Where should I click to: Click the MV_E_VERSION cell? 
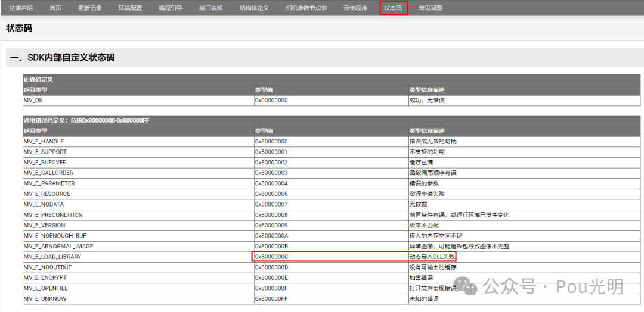(x=139, y=225)
